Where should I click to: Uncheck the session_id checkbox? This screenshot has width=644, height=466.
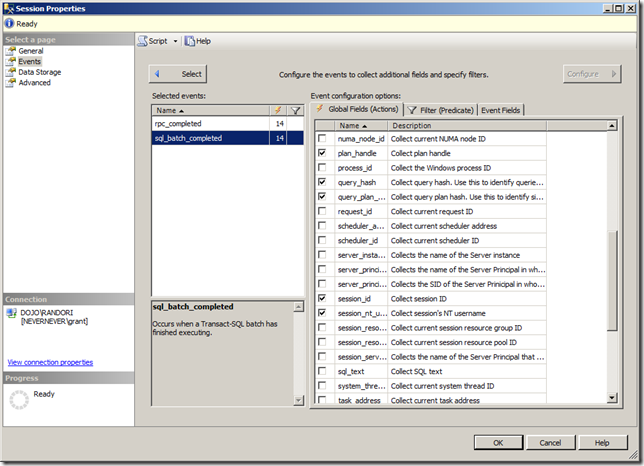(x=322, y=298)
